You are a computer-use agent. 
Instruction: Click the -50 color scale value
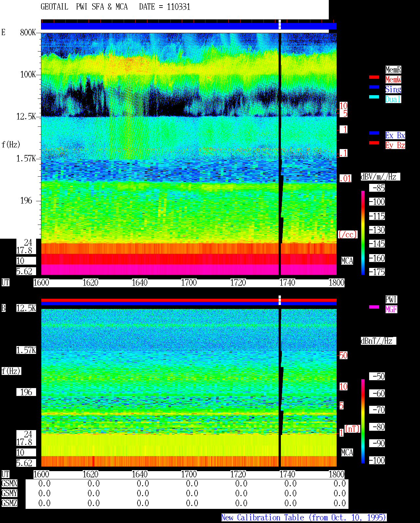pyautogui.click(x=377, y=376)
